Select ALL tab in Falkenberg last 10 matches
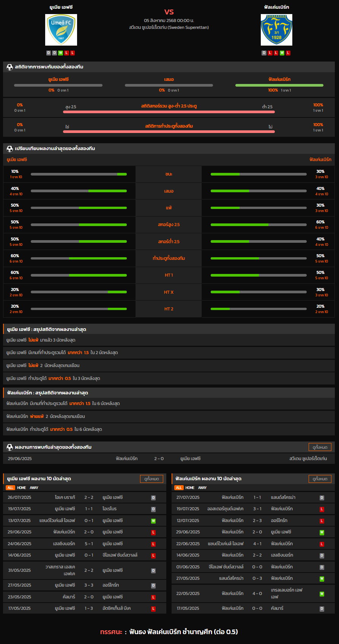339x644 pixels. pyautogui.click(x=179, y=488)
